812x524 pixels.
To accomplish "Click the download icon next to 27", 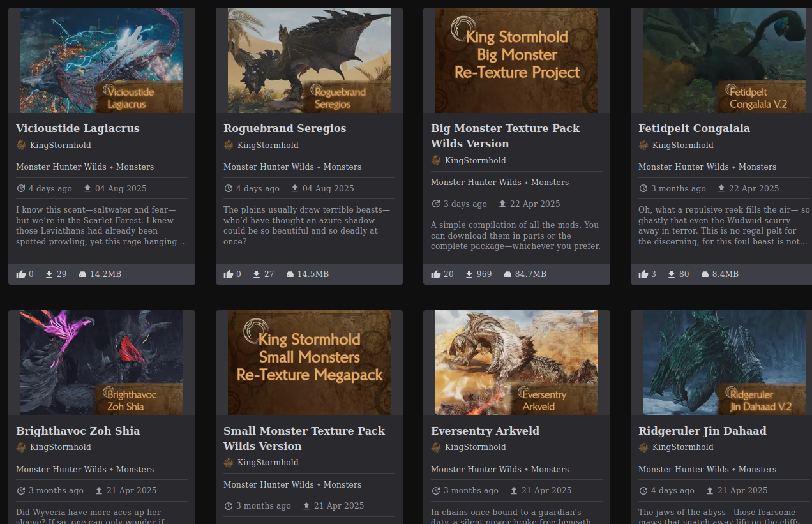I will click(x=257, y=274).
